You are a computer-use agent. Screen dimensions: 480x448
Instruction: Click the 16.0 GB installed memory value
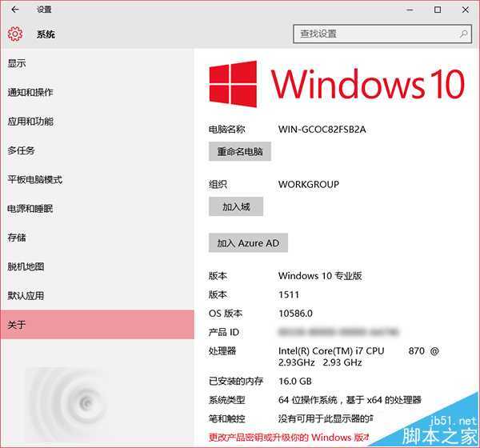point(295,382)
